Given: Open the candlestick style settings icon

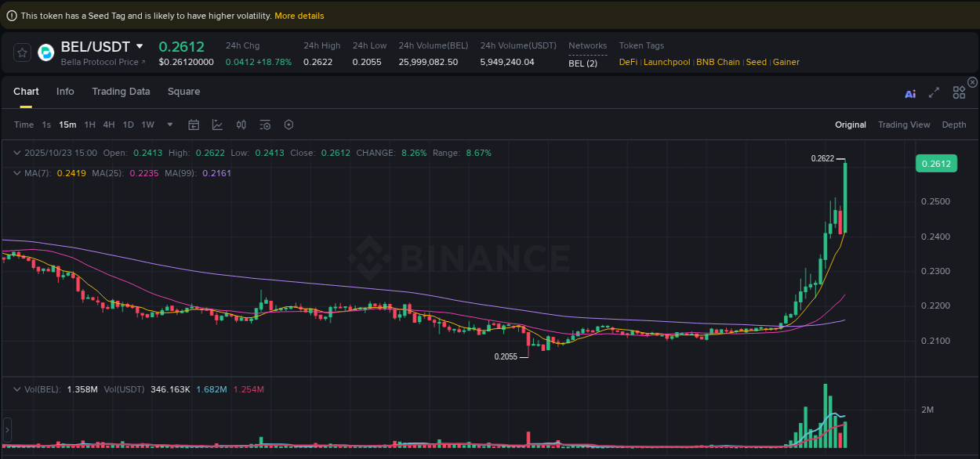Looking at the screenshot, I should [241, 125].
